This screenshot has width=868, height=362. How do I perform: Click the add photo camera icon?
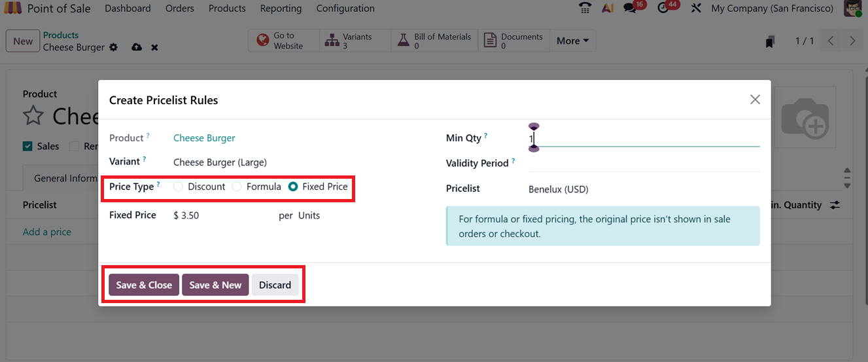click(x=805, y=118)
